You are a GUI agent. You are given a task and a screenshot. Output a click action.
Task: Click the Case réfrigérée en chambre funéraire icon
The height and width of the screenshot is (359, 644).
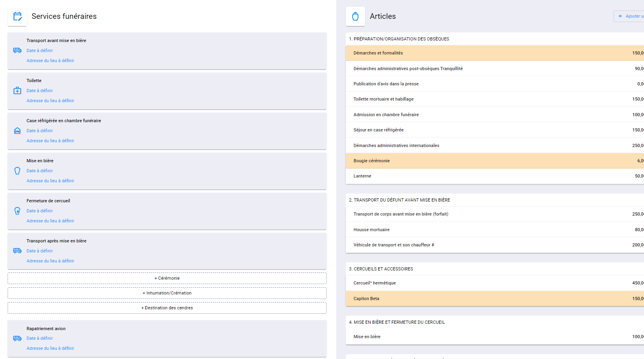tap(17, 131)
